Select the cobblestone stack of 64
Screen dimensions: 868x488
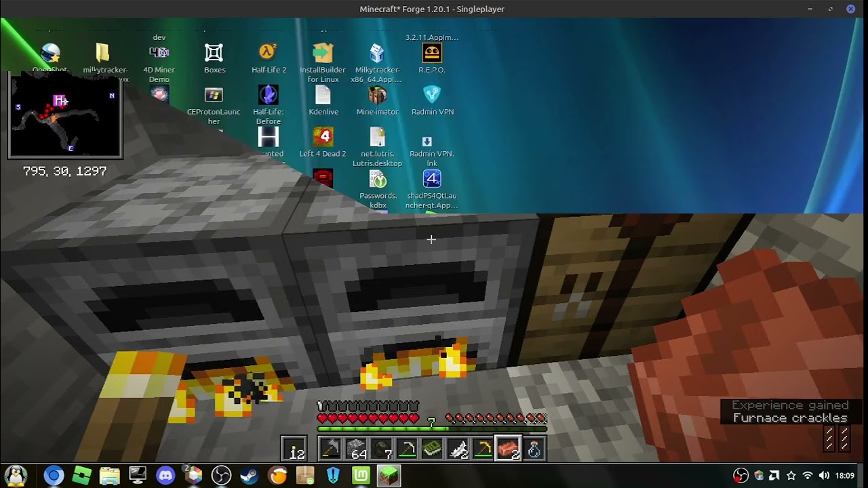tap(356, 449)
